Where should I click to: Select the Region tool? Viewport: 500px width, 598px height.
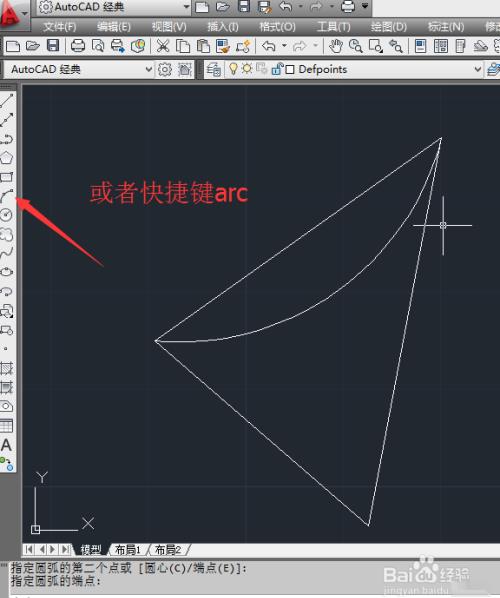tap(7, 406)
